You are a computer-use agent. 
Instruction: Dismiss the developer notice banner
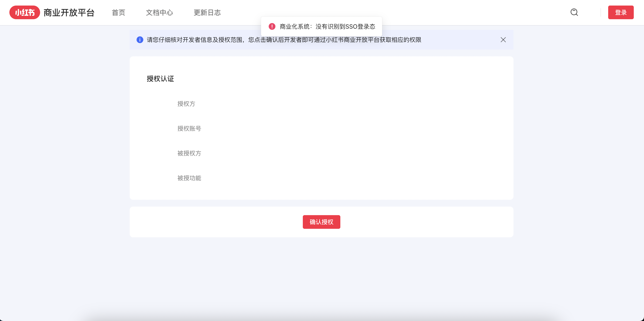pyautogui.click(x=503, y=40)
